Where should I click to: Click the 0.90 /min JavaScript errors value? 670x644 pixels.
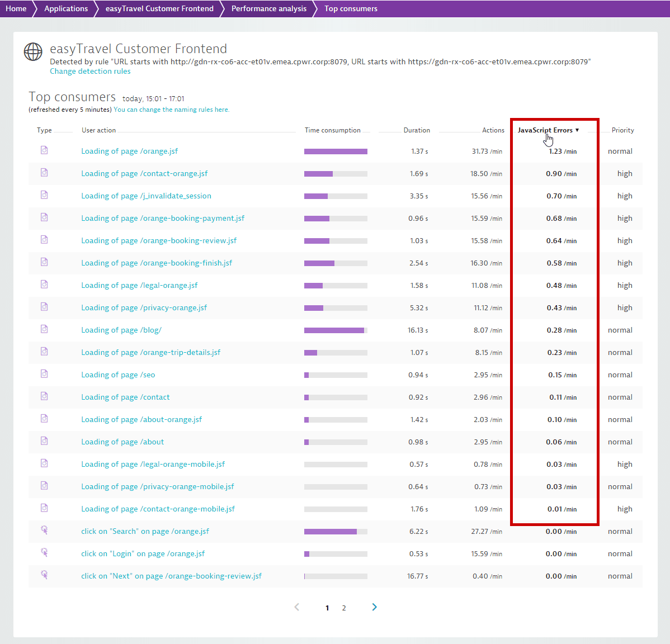[562, 173]
